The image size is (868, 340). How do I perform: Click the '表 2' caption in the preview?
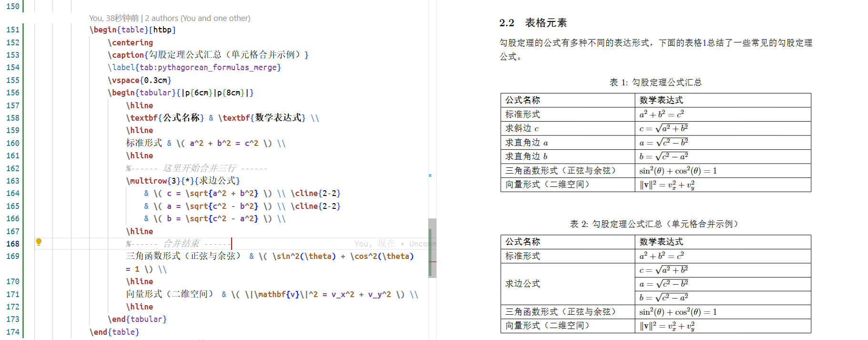tap(654, 224)
